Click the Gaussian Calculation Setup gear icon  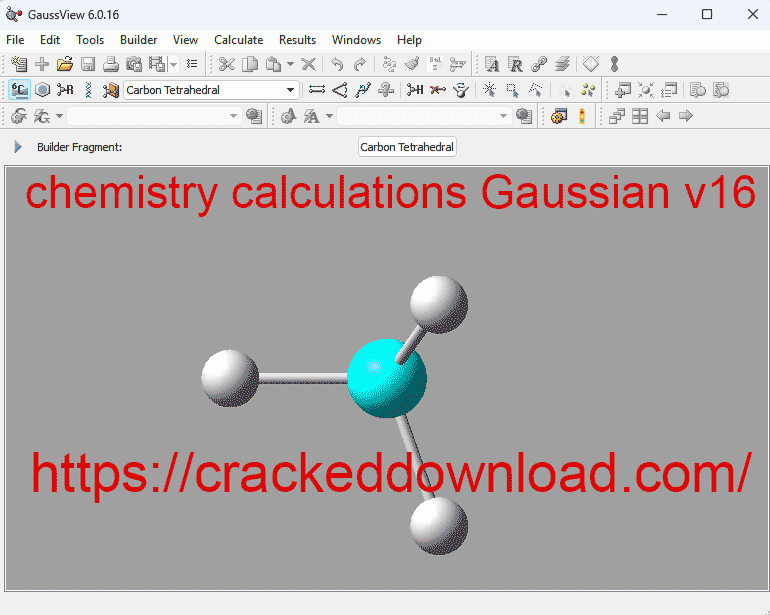click(19, 116)
